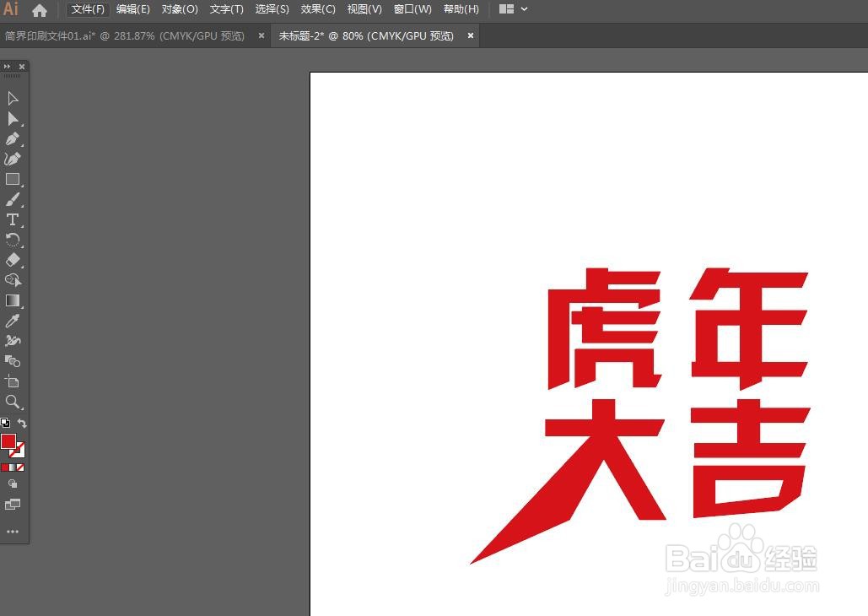
Task: Open the 文件(F) menu
Action: click(88, 9)
